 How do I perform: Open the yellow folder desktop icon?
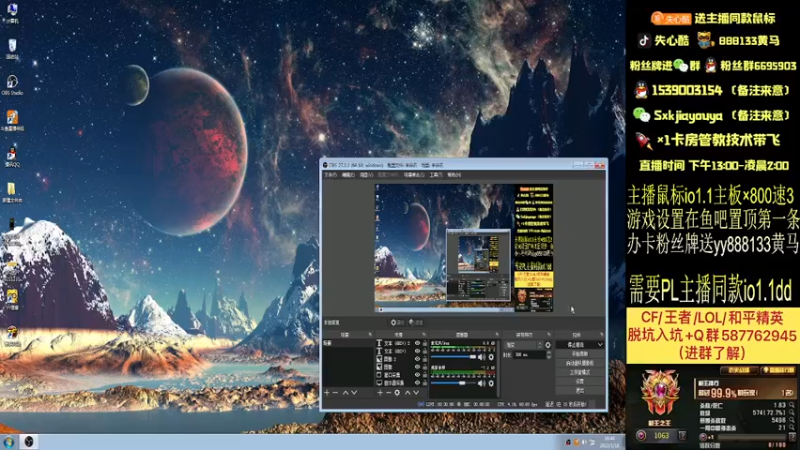point(11,192)
